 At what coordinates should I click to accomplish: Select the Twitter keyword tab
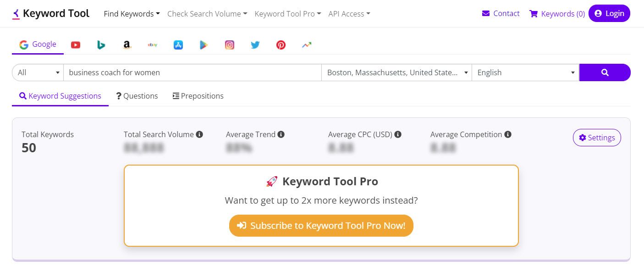(255, 45)
